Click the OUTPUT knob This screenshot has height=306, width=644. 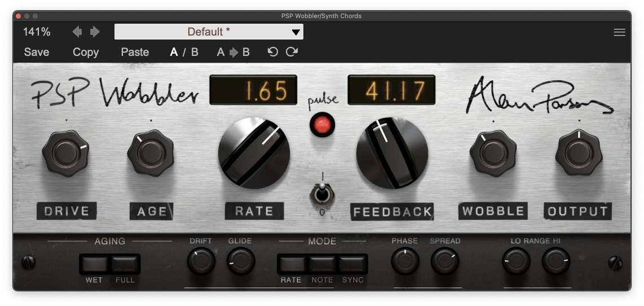pos(579,154)
